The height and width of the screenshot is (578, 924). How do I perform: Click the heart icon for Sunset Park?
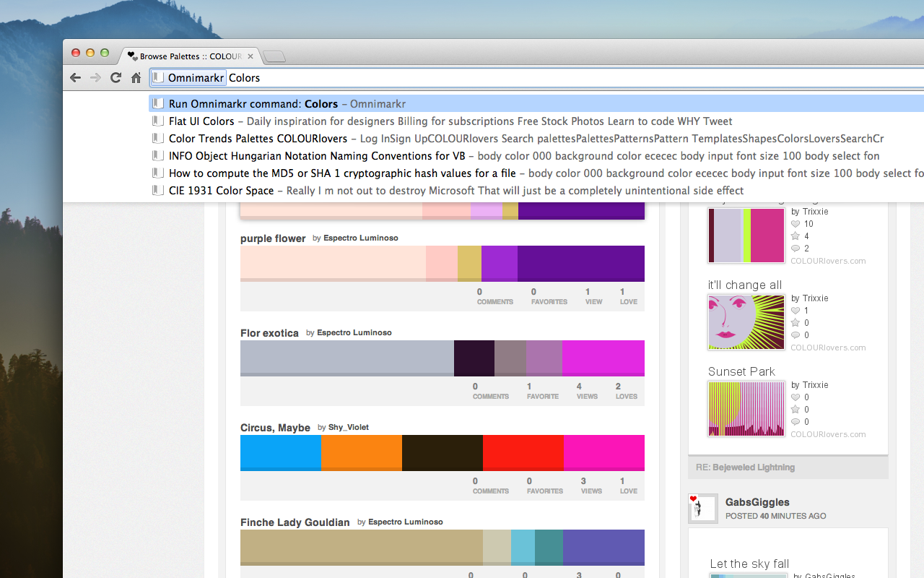[796, 397]
